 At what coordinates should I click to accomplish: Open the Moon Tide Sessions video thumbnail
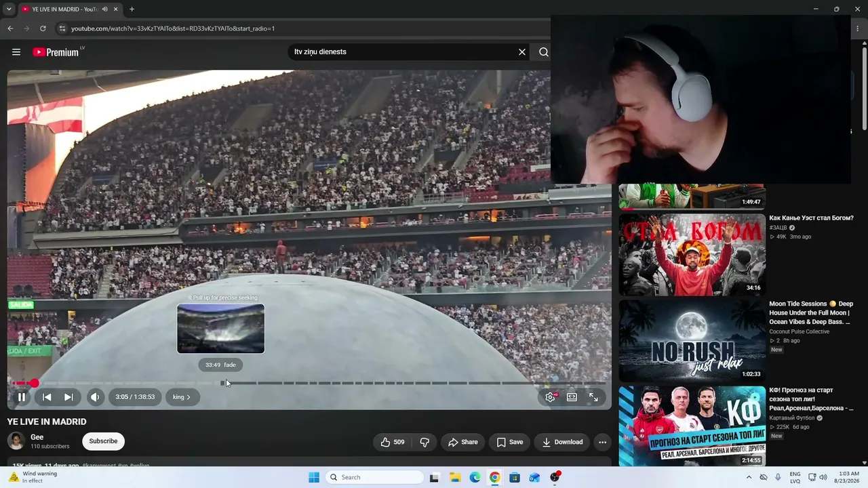(692, 341)
